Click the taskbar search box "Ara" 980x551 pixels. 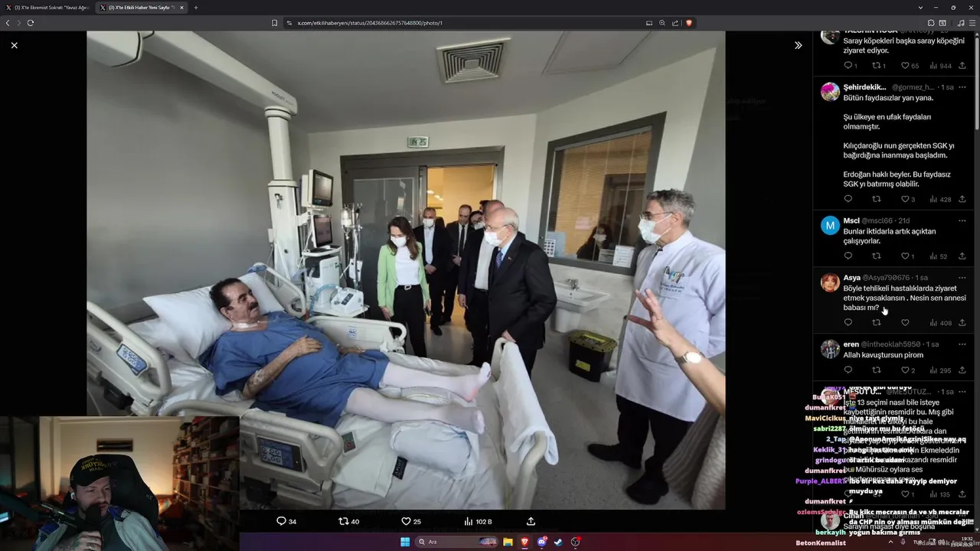[x=457, y=542]
